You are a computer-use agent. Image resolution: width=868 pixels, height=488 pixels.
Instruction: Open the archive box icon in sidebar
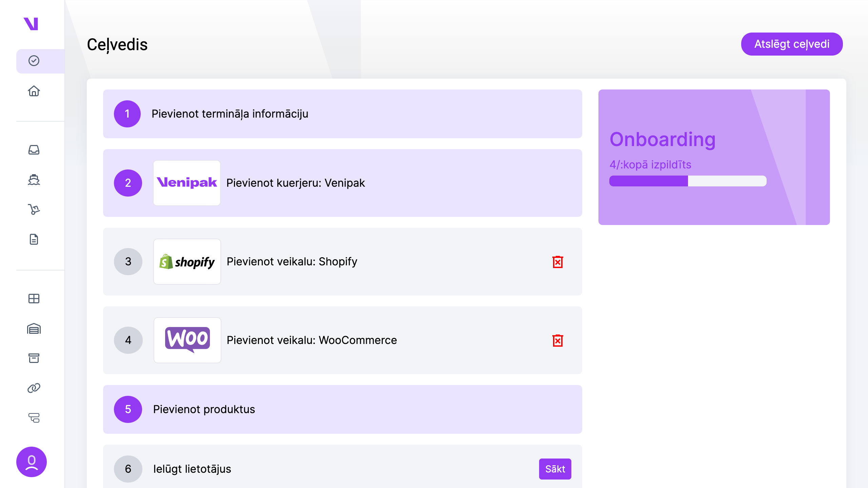coord(34,358)
